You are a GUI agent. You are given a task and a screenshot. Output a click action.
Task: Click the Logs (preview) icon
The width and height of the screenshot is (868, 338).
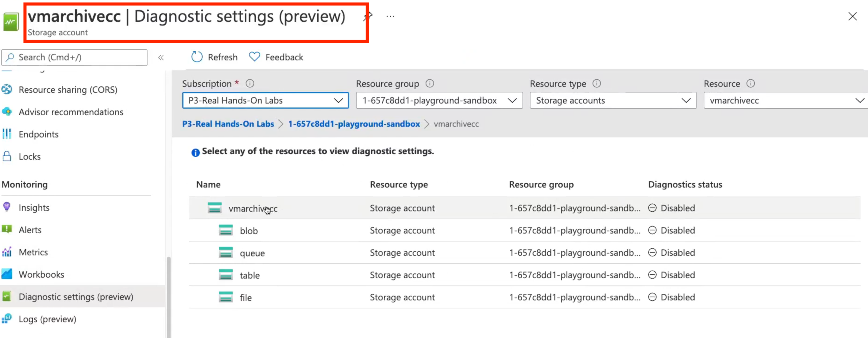pos(7,318)
